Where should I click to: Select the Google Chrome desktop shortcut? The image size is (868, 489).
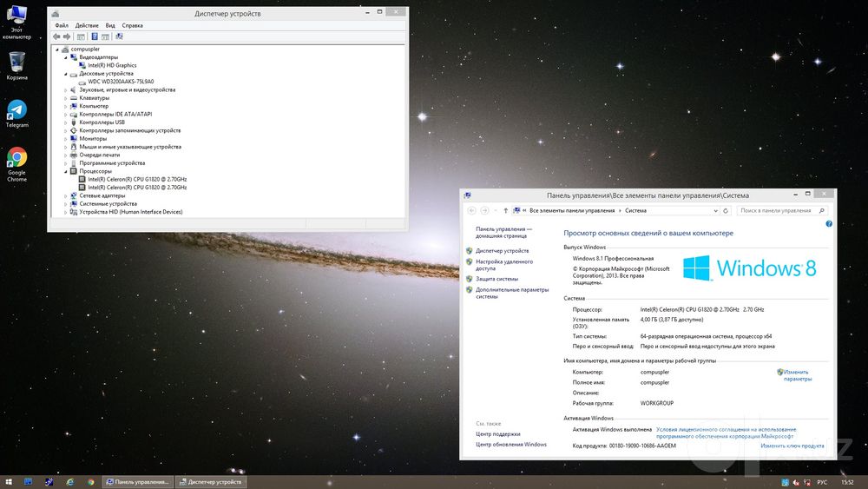click(x=16, y=164)
